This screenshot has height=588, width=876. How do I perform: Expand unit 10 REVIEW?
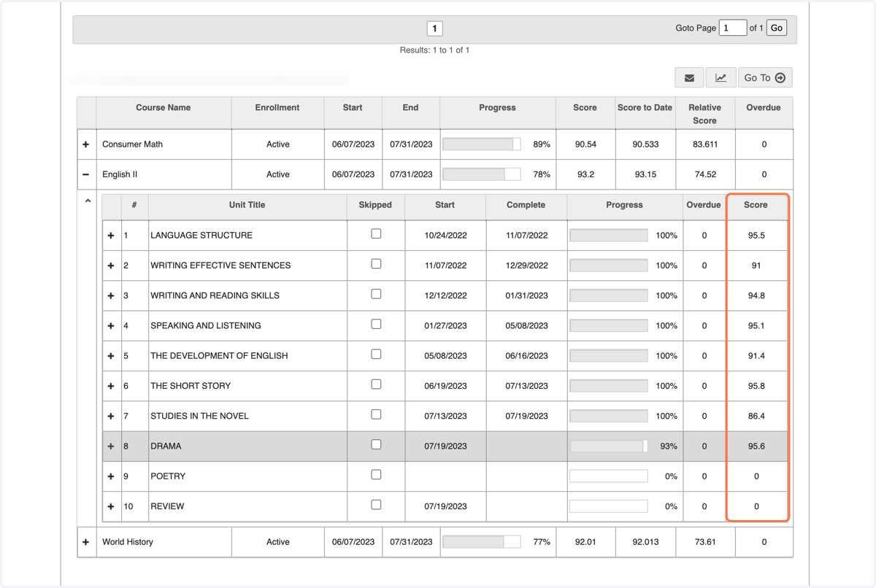click(x=111, y=506)
